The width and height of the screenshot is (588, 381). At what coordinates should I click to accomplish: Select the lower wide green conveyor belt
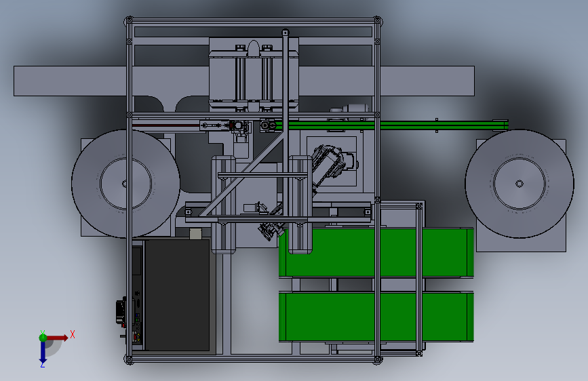[x=376, y=317]
